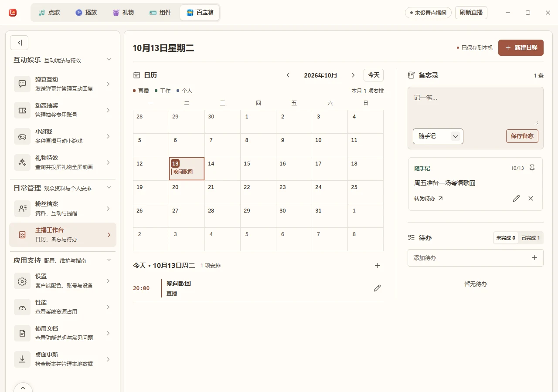Pin the 随手记 memo
Viewport: 558px width, 392px height.
[532, 168]
